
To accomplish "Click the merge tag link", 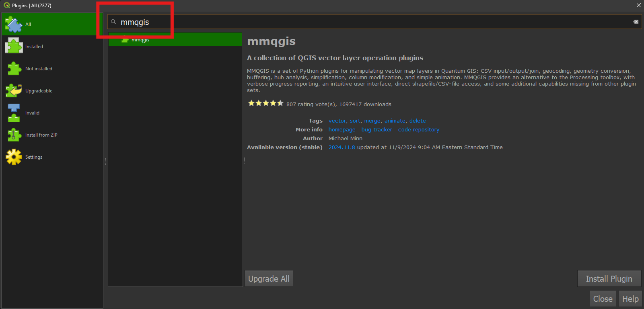I will [x=372, y=121].
